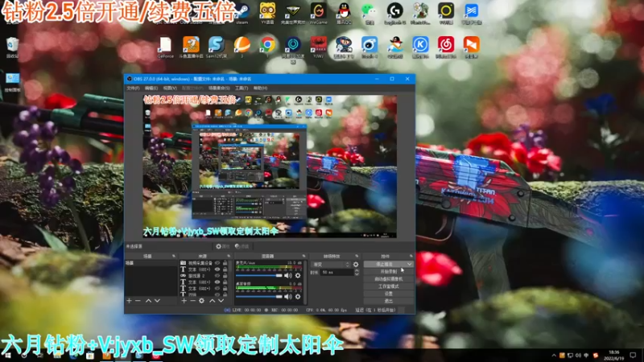Toggle visibility eye of 视频采集设备 source

pos(217,263)
